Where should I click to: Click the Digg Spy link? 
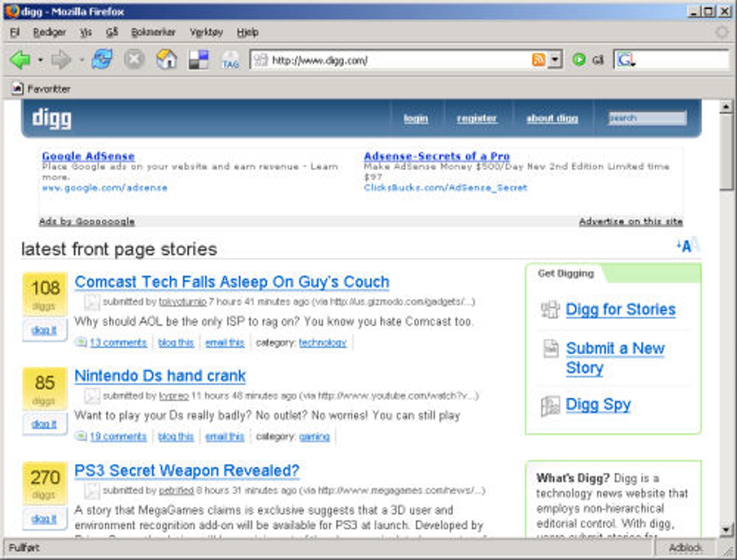point(598,405)
